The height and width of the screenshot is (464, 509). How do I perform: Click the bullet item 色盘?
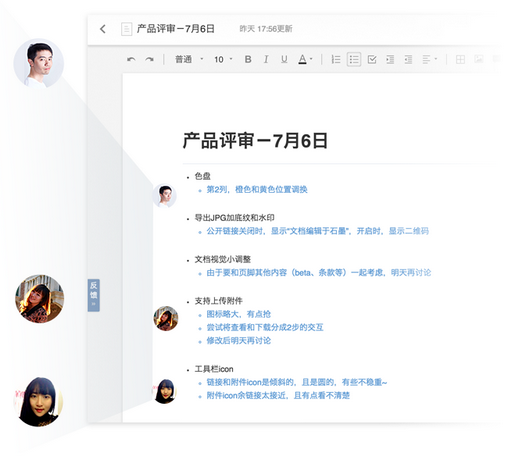(203, 176)
